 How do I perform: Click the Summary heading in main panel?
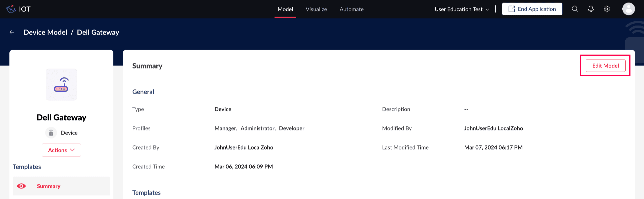pyautogui.click(x=147, y=66)
